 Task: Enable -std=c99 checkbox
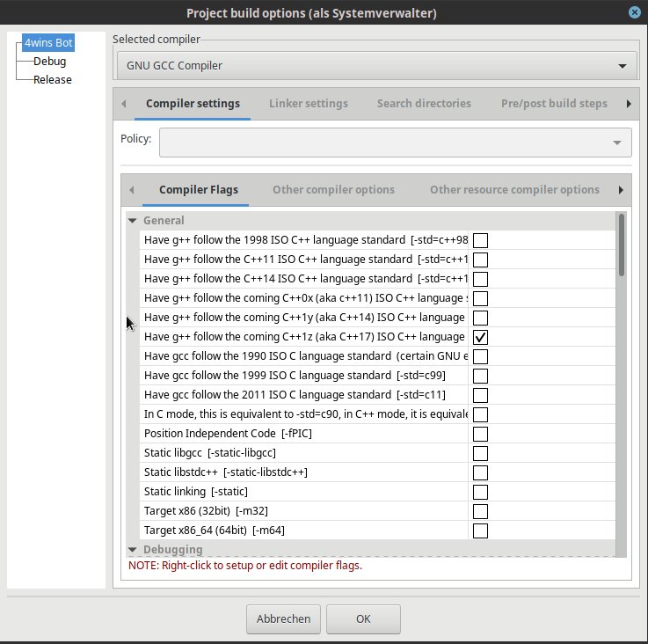tap(480, 376)
